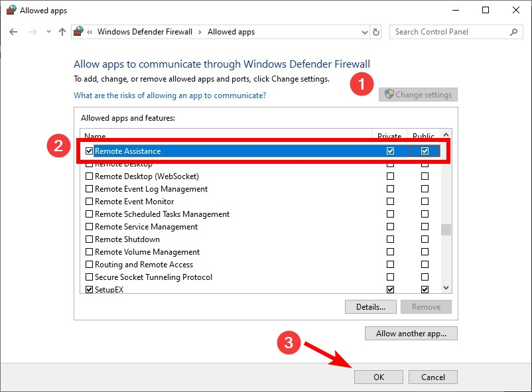Select the "Secure Socket Tunneling Protocol" label
Viewport: 532px width, 392px height.
[x=153, y=277]
